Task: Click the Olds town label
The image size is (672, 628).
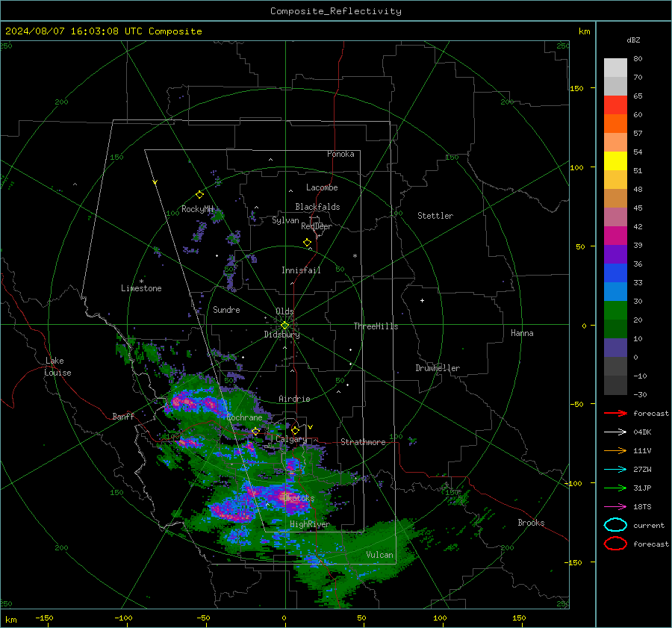Action: [284, 311]
